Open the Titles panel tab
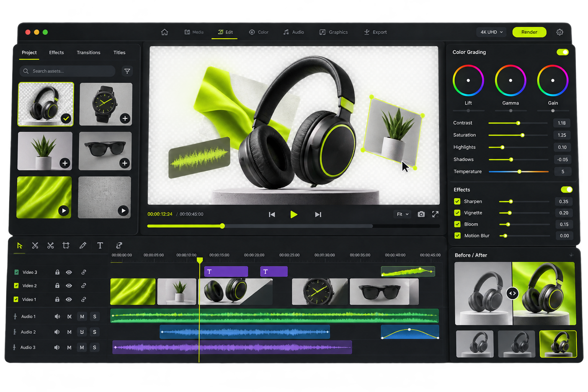Screen dimensions: 588x392 (x=119, y=52)
